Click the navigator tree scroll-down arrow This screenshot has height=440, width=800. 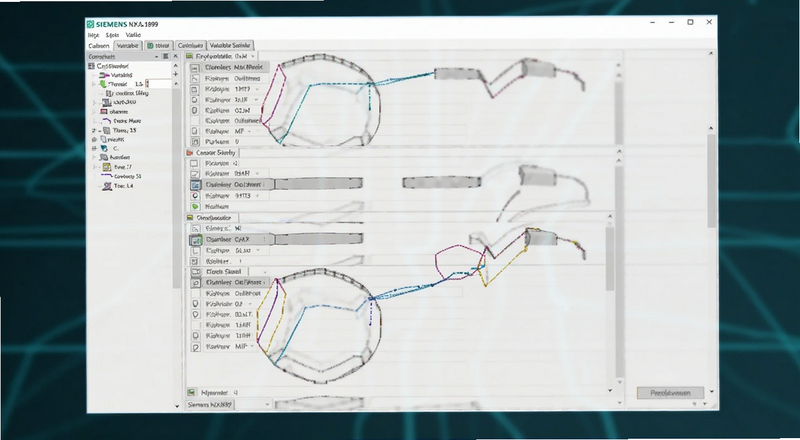tap(177, 406)
